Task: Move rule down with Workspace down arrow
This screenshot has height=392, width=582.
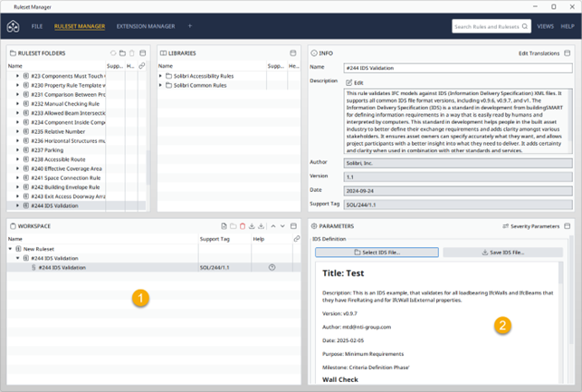Action: [282, 226]
